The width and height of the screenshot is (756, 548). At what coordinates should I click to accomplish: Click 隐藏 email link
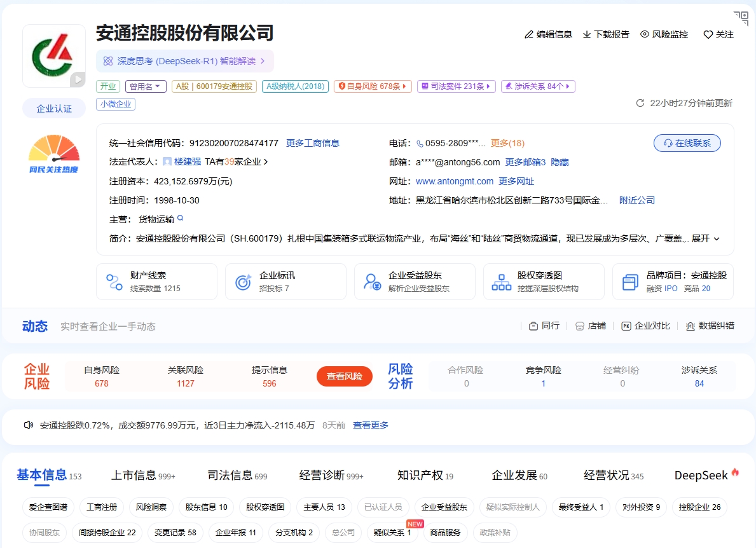[x=560, y=162]
